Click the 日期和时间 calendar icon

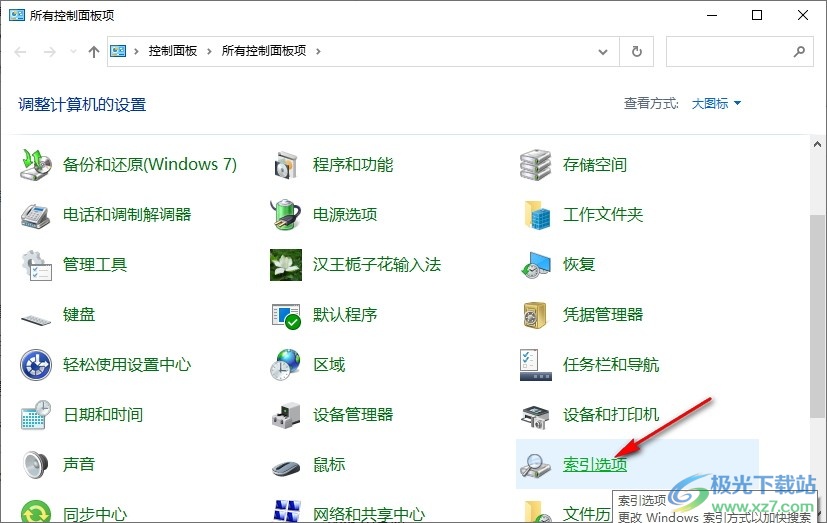36,414
